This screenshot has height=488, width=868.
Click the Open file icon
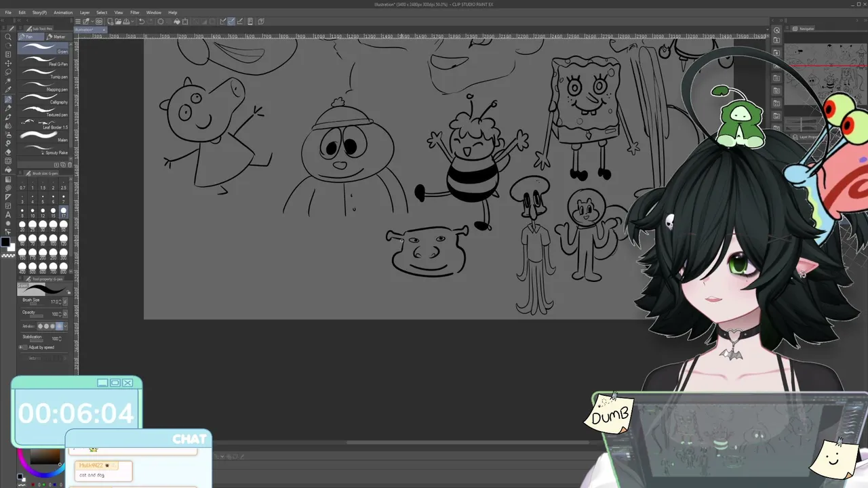(x=118, y=21)
